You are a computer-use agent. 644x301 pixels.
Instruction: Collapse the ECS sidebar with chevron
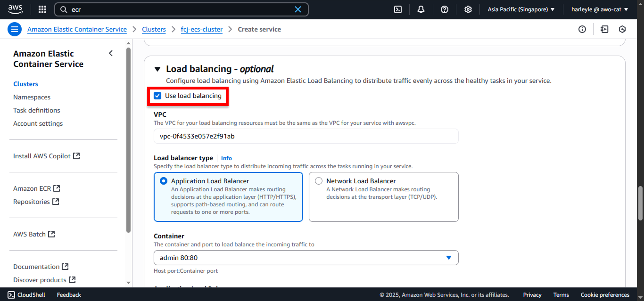[111, 53]
